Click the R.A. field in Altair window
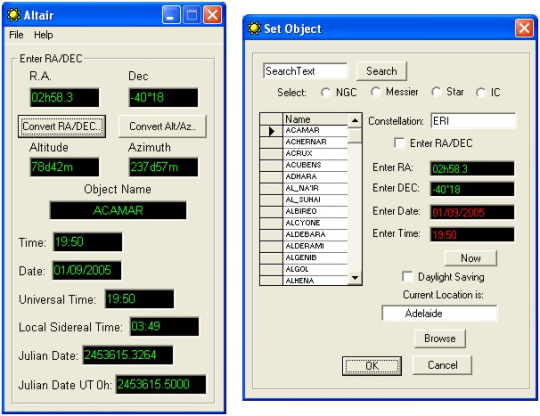540x416 pixels. click(65, 97)
